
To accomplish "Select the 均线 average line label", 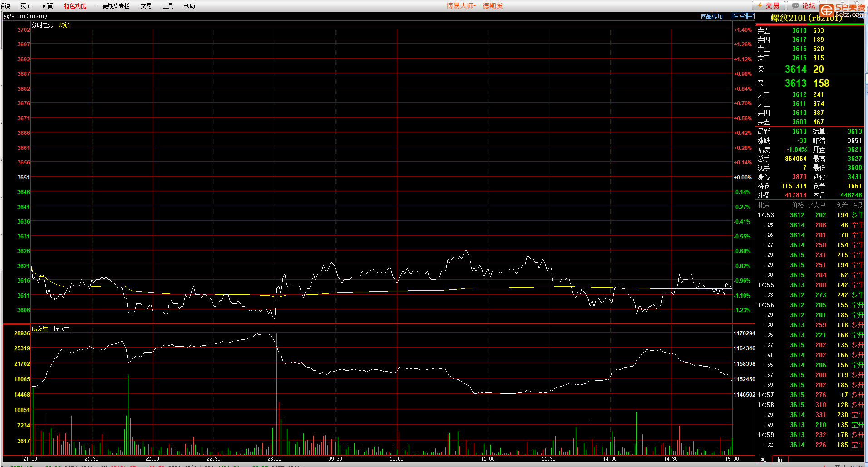I will tap(64, 25).
